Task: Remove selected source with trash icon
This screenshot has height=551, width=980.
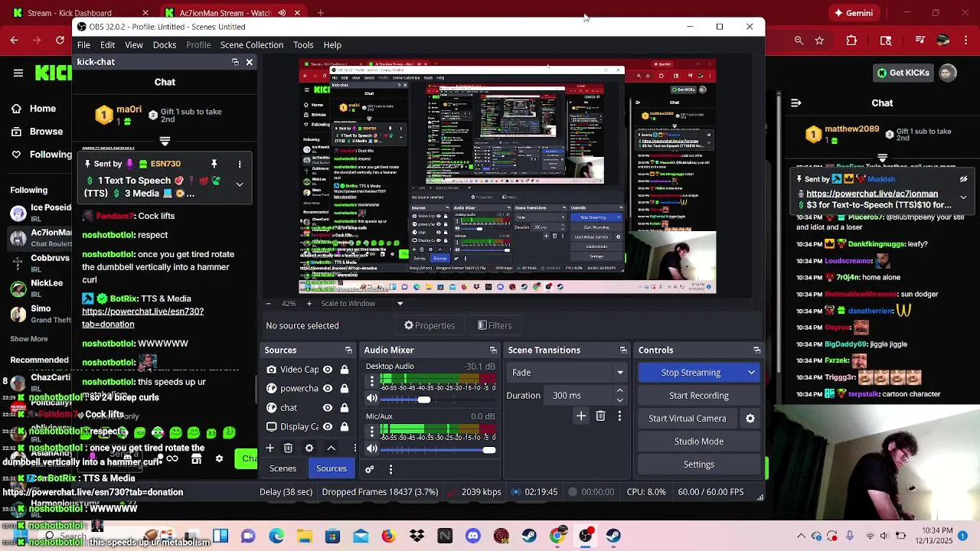Action: [x=288, y=448]
